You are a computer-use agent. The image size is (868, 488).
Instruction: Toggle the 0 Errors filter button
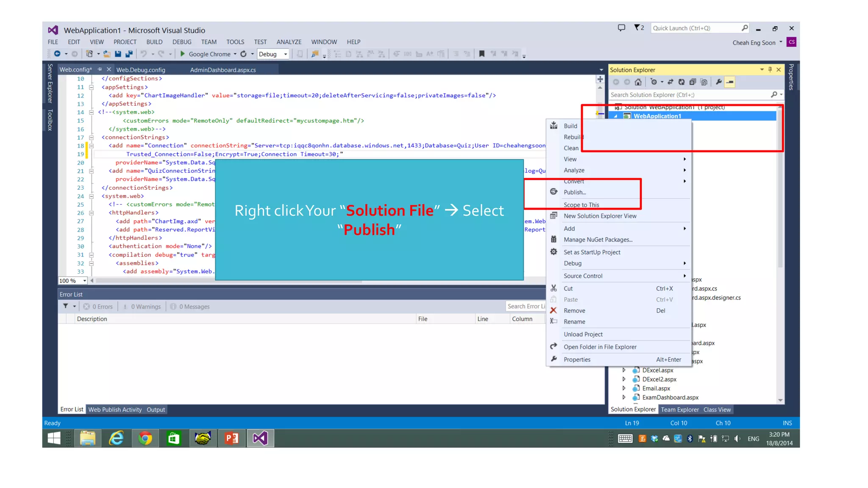(x=98, y=306)
